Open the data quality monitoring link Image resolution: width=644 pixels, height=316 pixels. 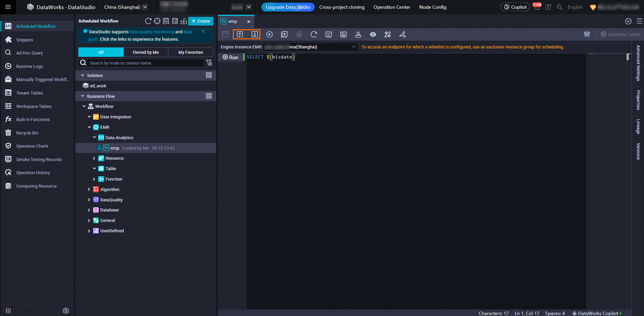pos(152,32)
